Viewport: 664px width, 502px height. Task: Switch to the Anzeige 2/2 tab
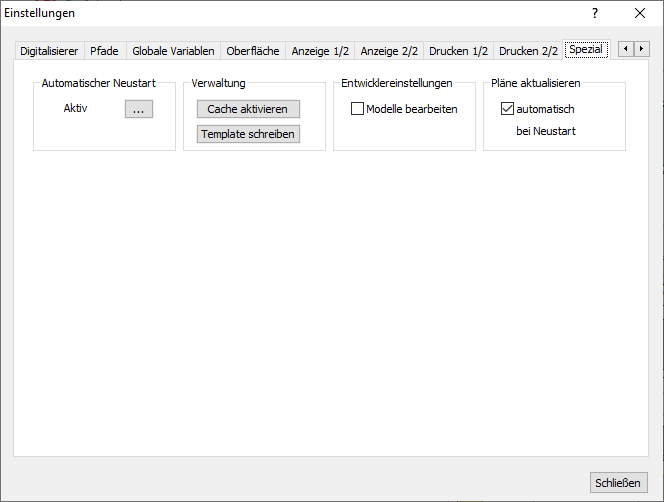(389, 51)
